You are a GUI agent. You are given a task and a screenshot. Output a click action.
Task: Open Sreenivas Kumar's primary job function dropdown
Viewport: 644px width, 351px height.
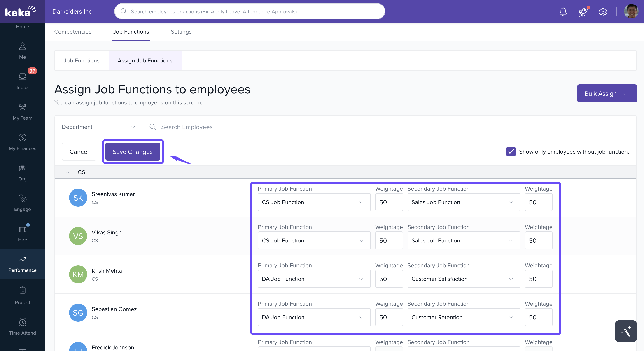click(x=314, y=202)
